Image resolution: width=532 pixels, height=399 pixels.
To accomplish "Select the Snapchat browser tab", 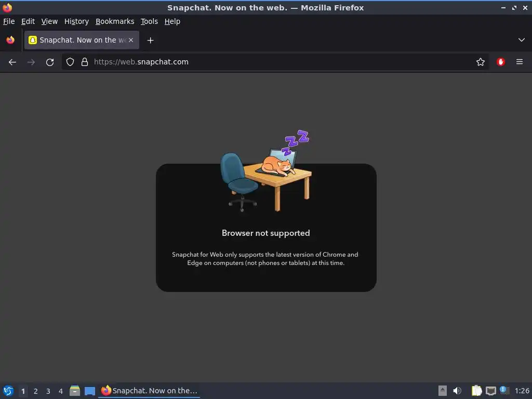I will [82, 40].
